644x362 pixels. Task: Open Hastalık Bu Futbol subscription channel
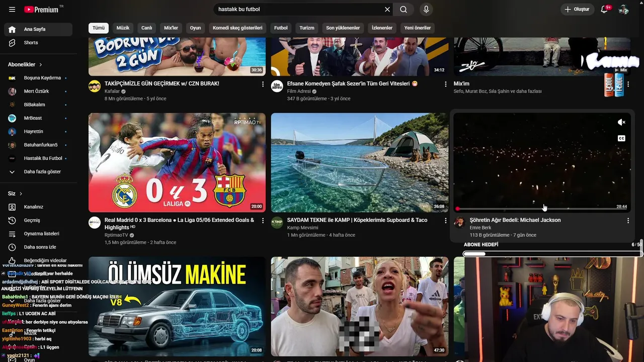pyautogui.click(x=38, y=158)
